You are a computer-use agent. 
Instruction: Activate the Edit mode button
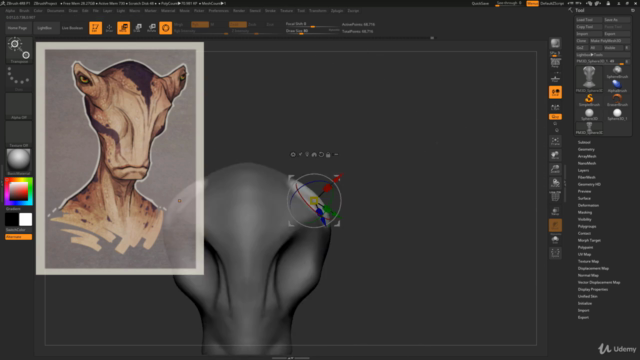95,28
